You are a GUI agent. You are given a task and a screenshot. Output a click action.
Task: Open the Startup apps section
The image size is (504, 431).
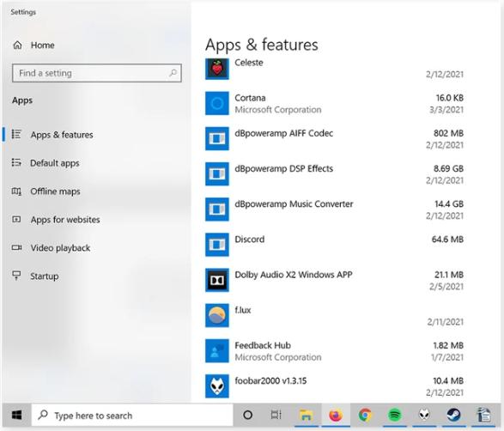pos(45,276)
